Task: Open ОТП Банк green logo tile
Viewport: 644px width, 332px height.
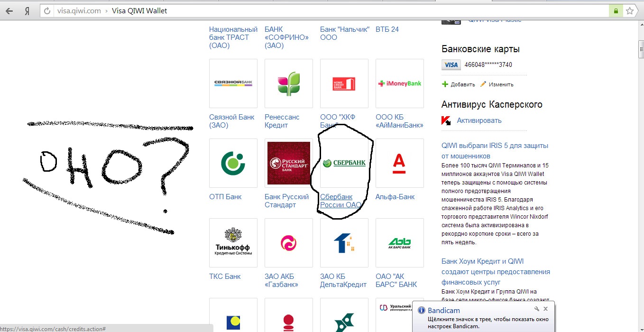Action: [233, 163]
